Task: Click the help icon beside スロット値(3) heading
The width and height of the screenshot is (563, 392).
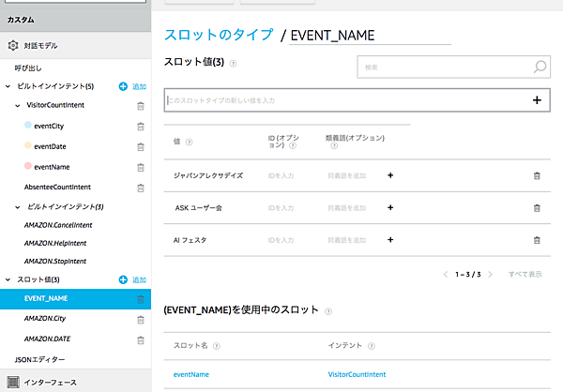Action: click(233, 64)
